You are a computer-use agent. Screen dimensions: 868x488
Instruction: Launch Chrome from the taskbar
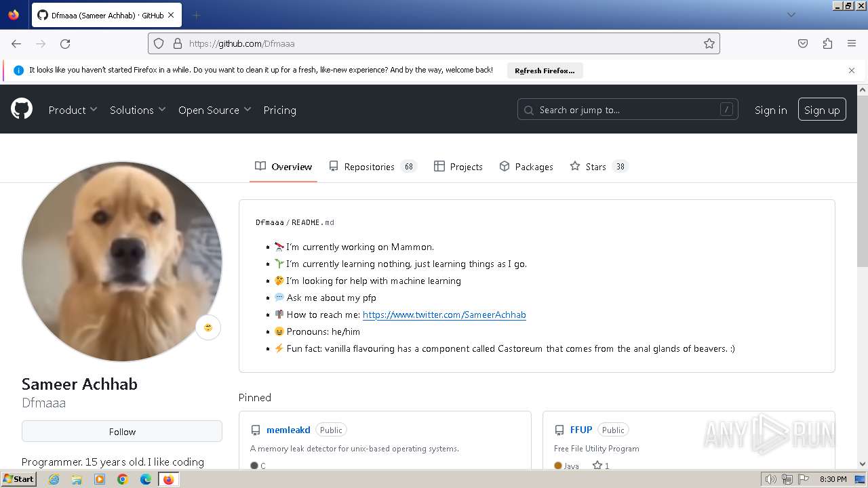point(123,479)
